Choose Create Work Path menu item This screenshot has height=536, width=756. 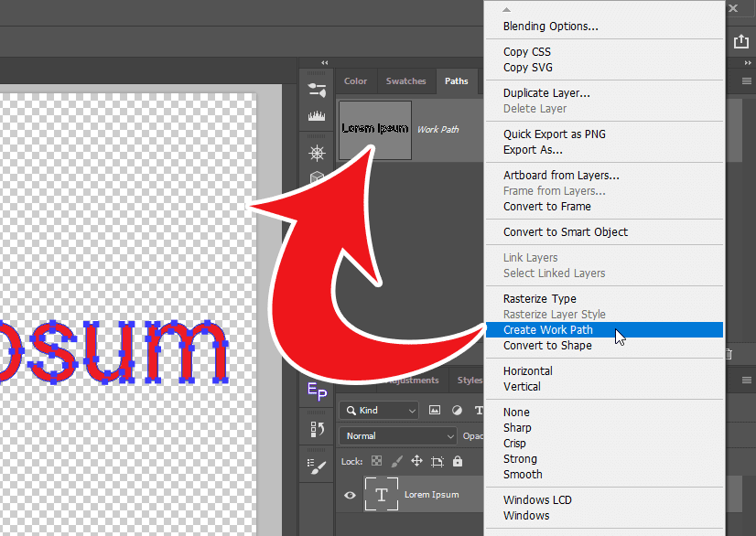(604, 329)
